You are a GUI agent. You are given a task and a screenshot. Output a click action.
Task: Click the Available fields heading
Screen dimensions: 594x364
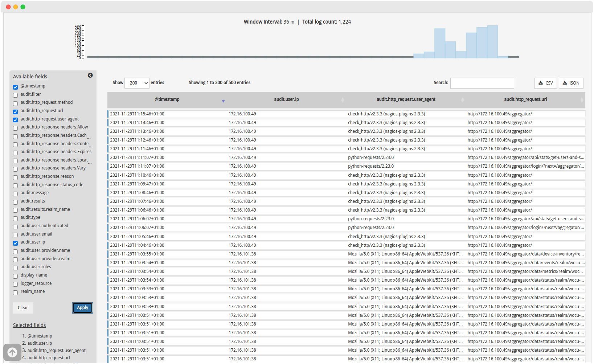[x=30, y=77]
